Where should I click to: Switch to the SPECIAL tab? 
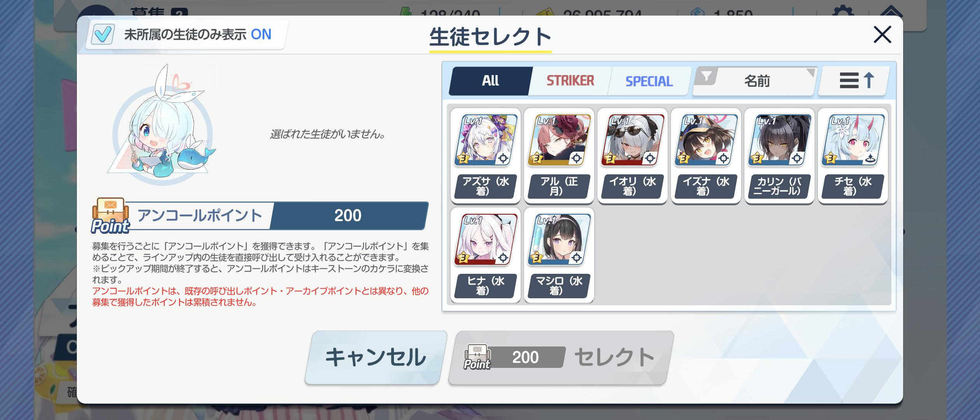[649, 81]
